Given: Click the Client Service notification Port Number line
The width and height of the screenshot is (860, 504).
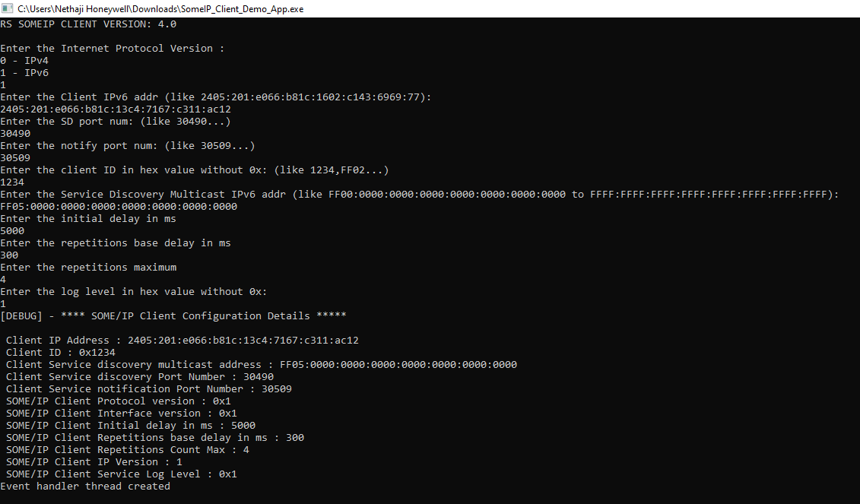Looking at the screenshot, I should [x=148, y=388].
